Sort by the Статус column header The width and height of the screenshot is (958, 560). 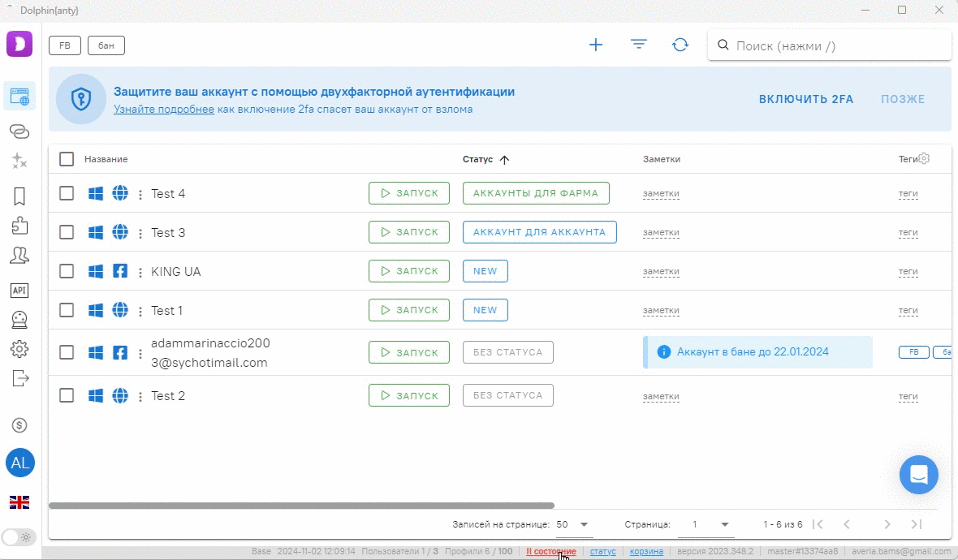pyautogui.click(x=478, y=160)
